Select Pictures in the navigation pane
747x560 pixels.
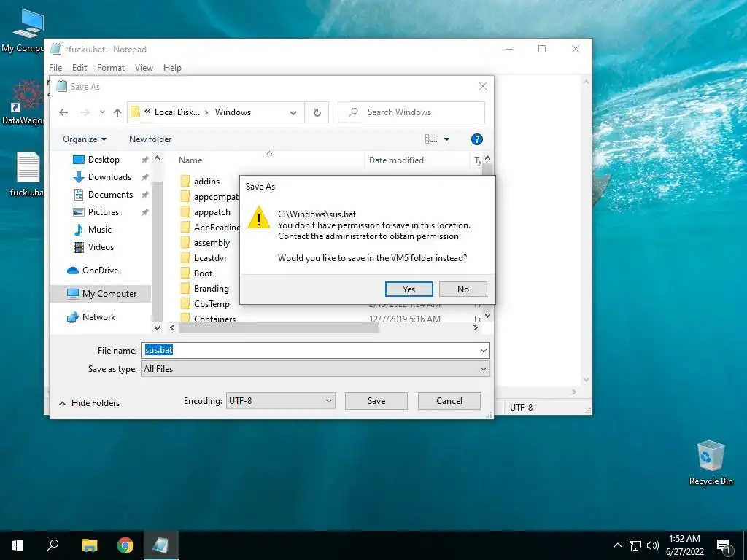[x=103, y=212]
